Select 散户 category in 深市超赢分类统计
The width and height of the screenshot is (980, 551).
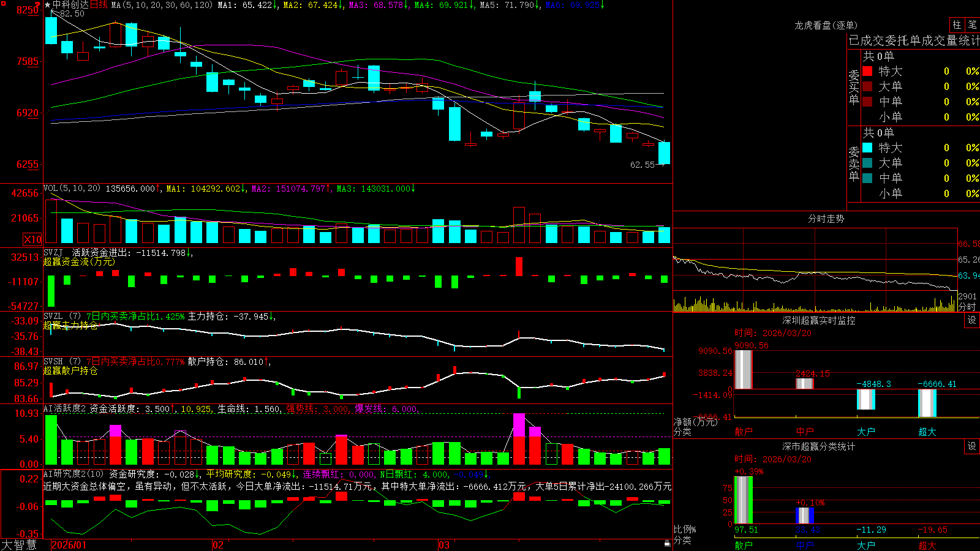click(x=744, y=545)
